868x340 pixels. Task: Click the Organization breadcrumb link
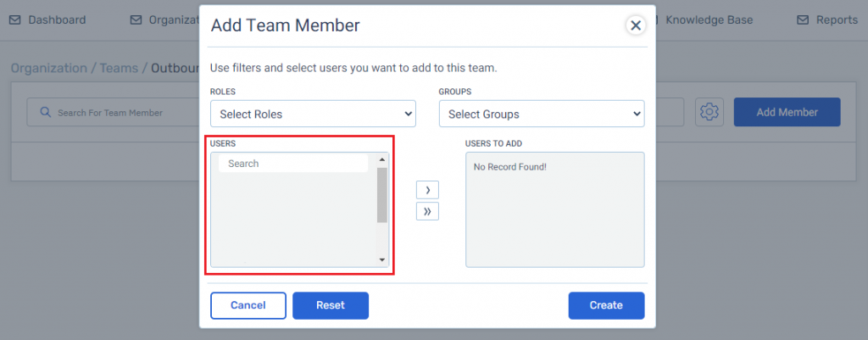pos(48,68)
